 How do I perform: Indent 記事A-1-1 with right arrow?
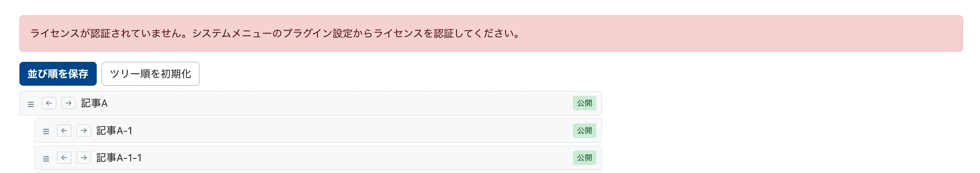click(84, 158)
